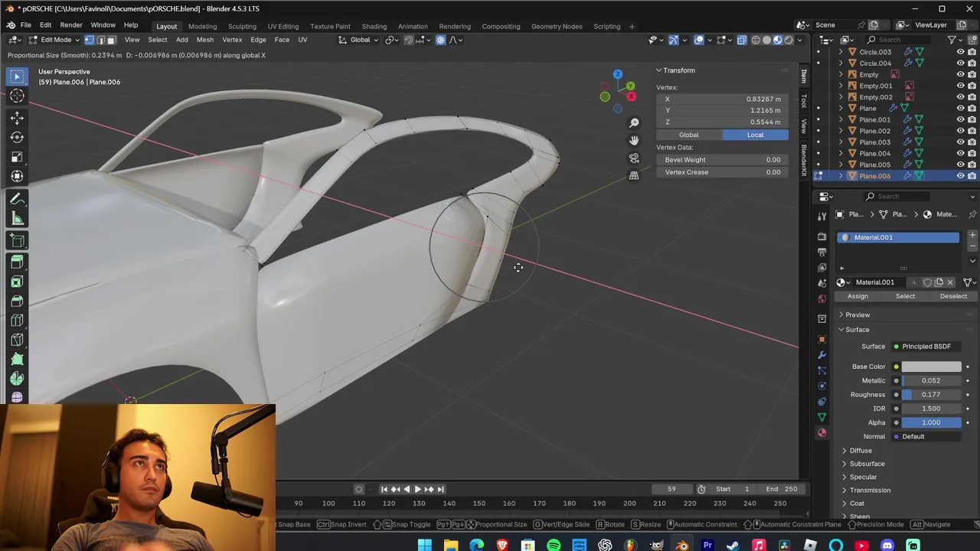Select the Select Box tool

tap(17, 77)
